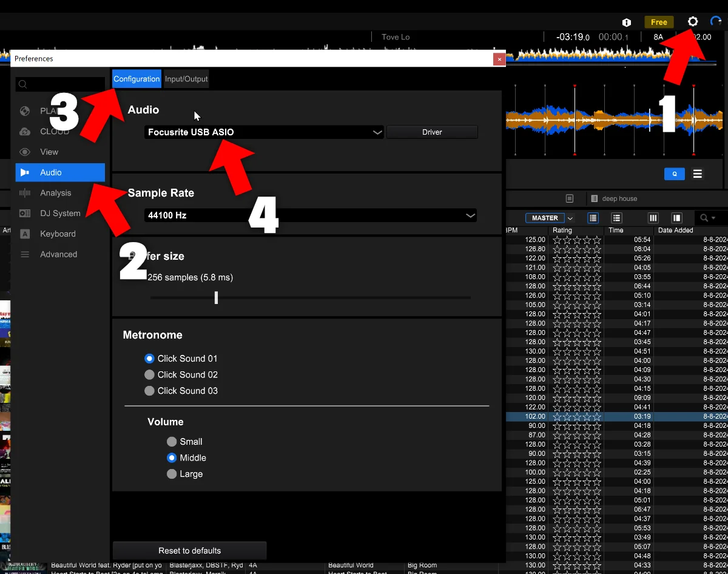Sort by the Date Added column header
This screenshot has height=574, width=728.
tap(676, 231)
